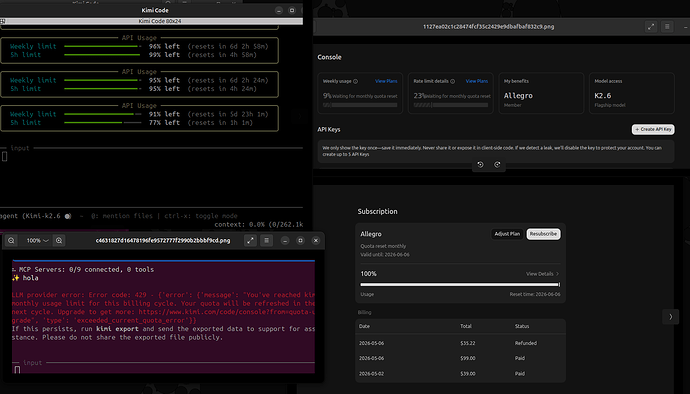This screenshot has width=690, height=394.
Task: Toggle fullscreen in the 1127ea02 image viewer
Action: 651,26
